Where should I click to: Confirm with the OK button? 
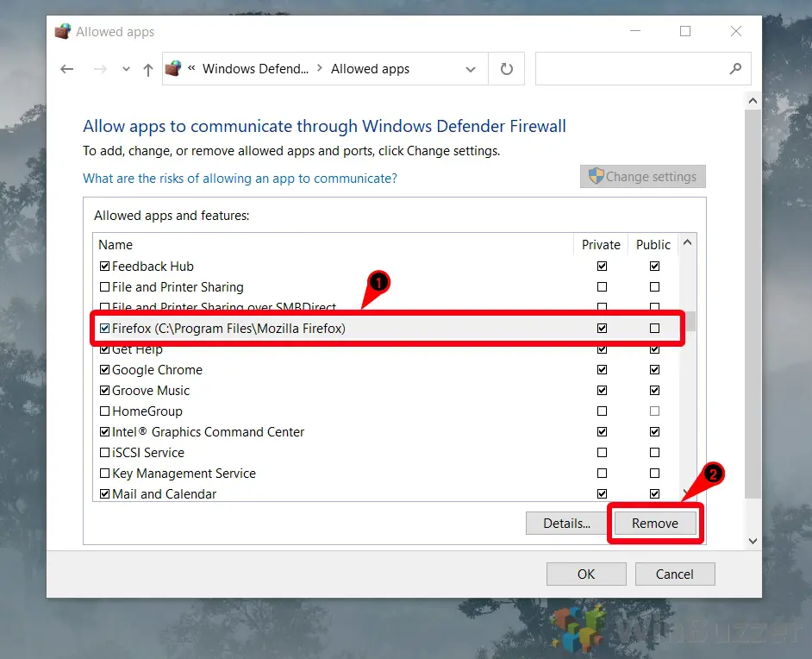586,574
